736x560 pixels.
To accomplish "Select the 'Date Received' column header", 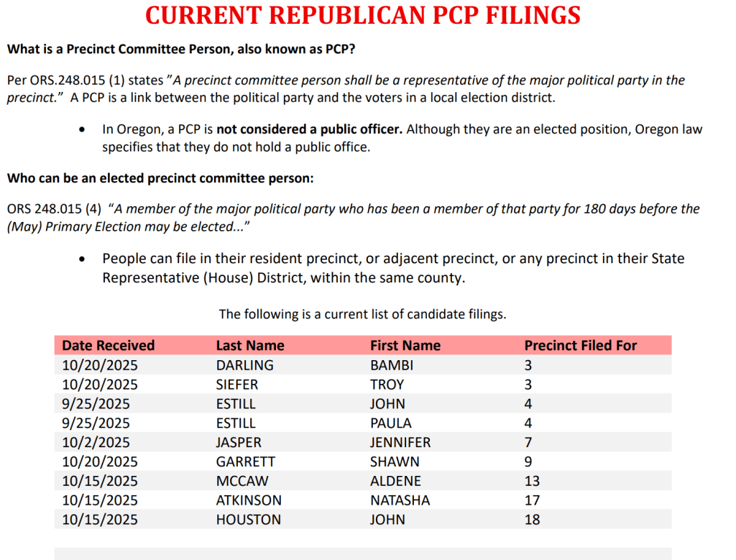I will [x=109, y=345].
